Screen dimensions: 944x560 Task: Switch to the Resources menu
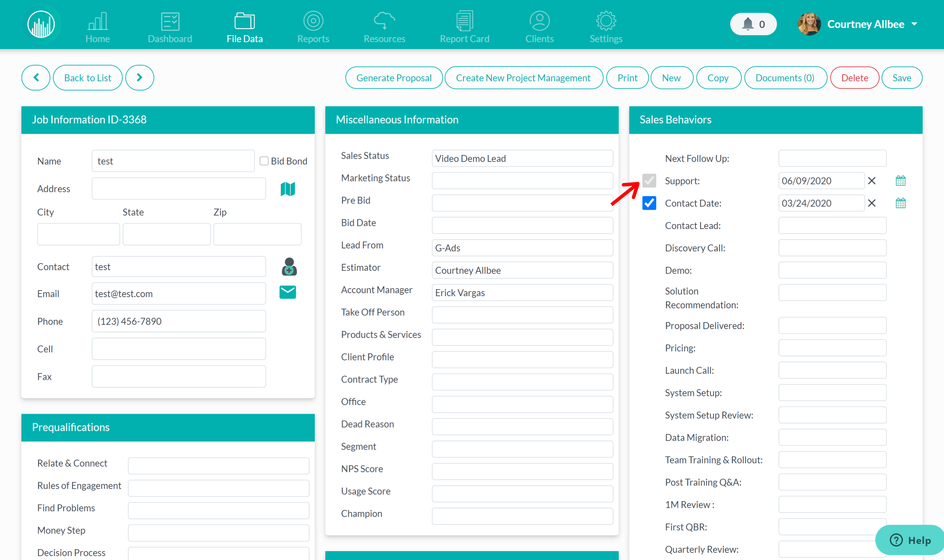coord(384,39)
